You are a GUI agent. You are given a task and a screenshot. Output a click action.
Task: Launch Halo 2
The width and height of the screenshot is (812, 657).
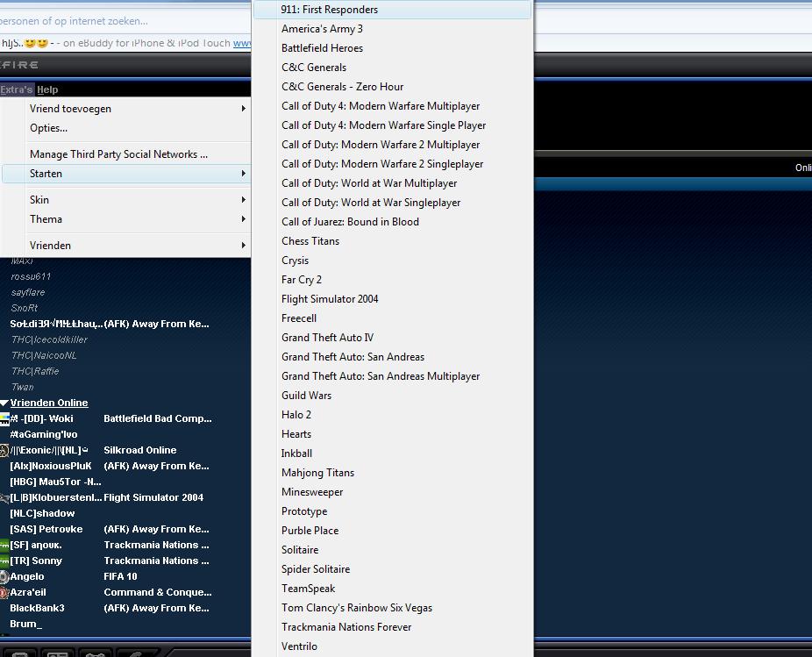[393, 415]
